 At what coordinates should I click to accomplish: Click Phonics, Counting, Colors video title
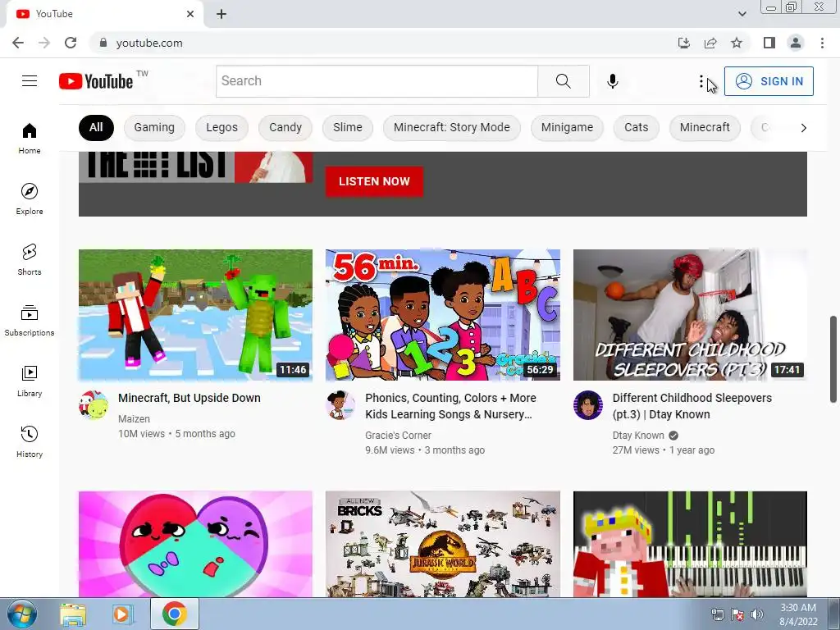[x=450, y=406]
